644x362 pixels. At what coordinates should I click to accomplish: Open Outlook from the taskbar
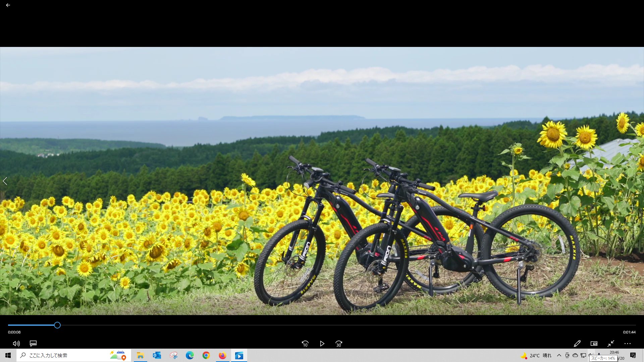[157, 355]
